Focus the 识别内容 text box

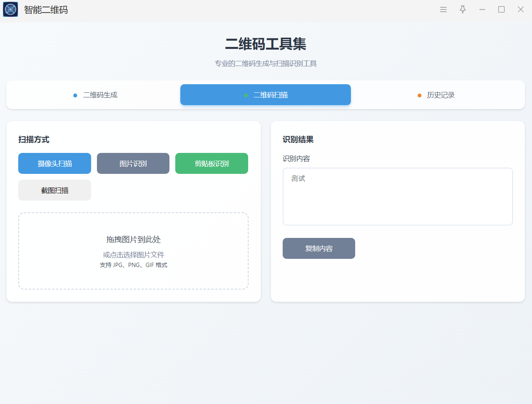pyautogui.click(x=397, y=196)
